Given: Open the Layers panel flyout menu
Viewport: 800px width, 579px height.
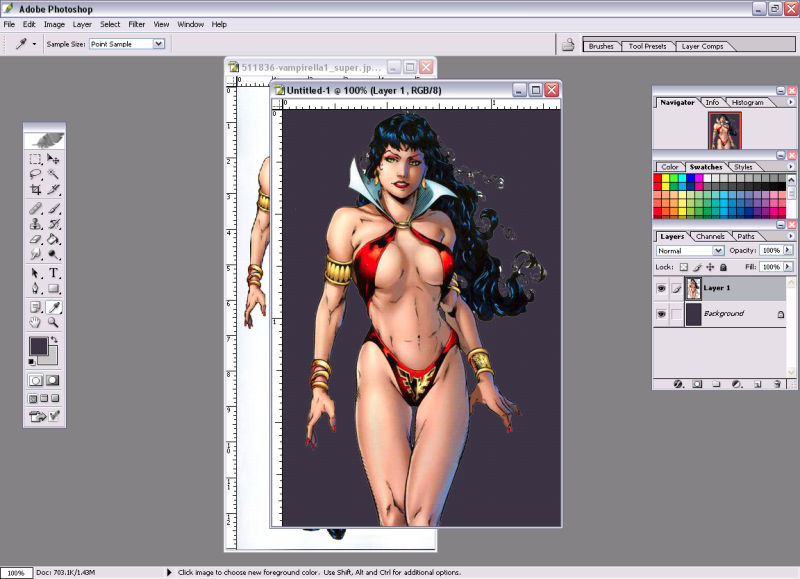Looking at the screenshot, I should (x=790, y=236).
